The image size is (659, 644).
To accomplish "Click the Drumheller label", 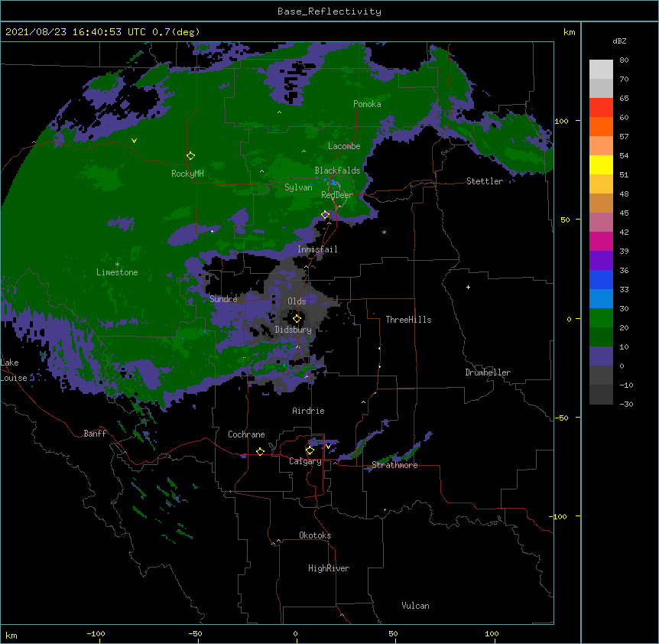I will (x=488, y=372).
